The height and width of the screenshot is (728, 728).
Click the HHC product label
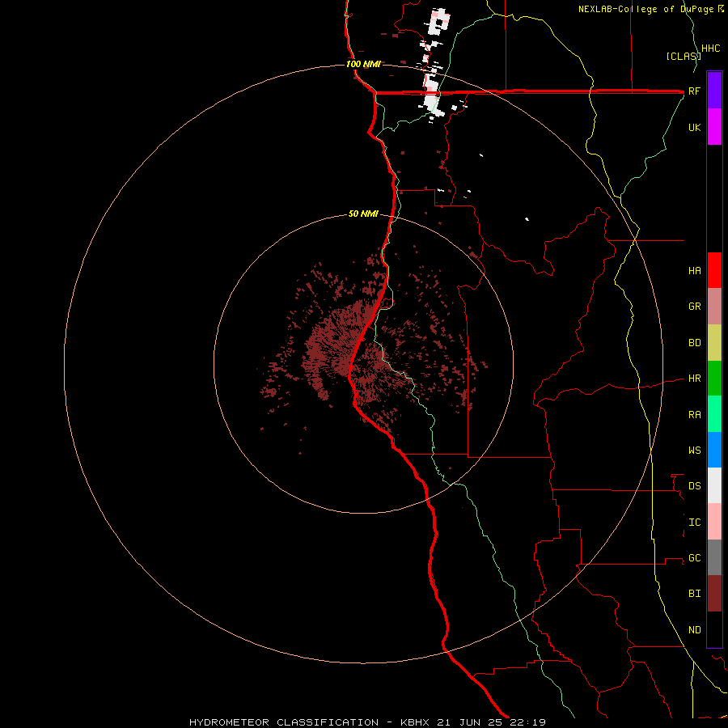pyautogui.click(x=711, y=49)
